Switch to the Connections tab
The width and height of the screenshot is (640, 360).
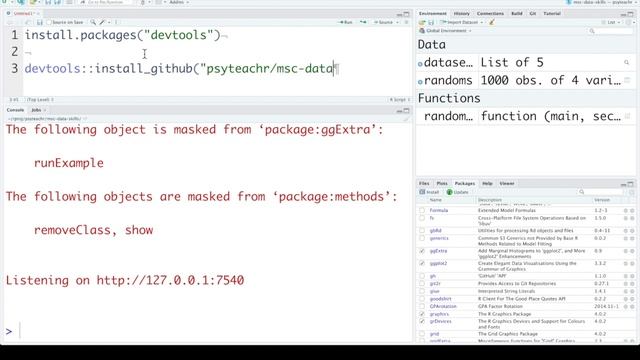tap(490, 14)
